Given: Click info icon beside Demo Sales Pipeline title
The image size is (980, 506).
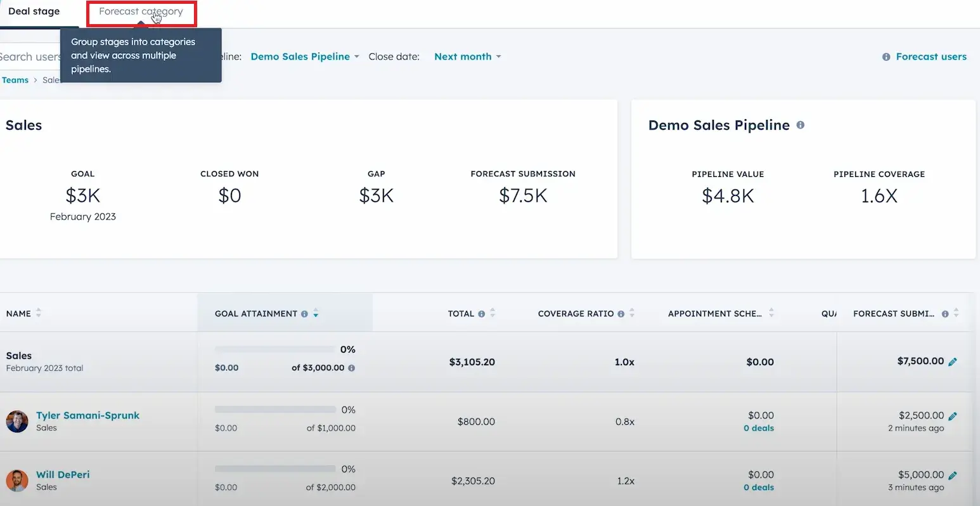Looking at the screenshot, I should (801, 125).
